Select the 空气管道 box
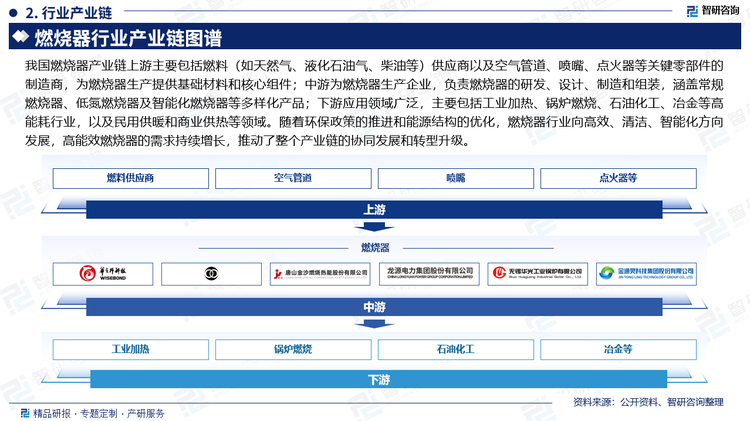The width and height of the screenshot is (750, 421). pos(293,178)
